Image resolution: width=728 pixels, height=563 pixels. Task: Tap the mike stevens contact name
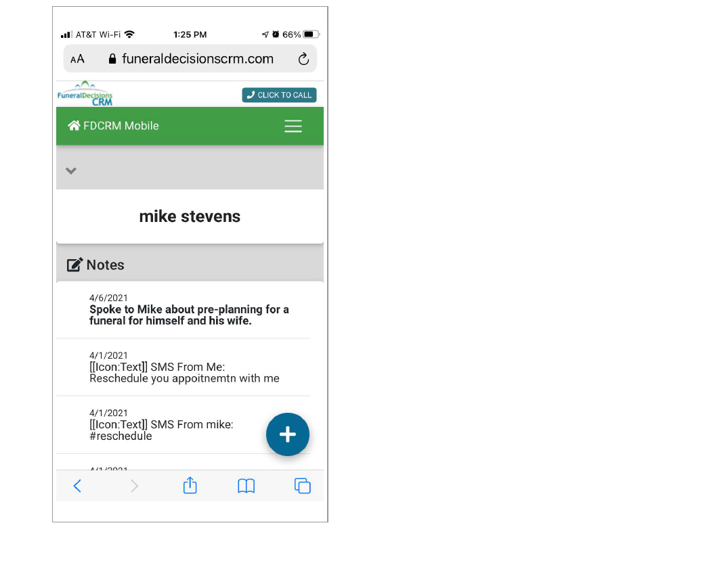click(190, 217)
